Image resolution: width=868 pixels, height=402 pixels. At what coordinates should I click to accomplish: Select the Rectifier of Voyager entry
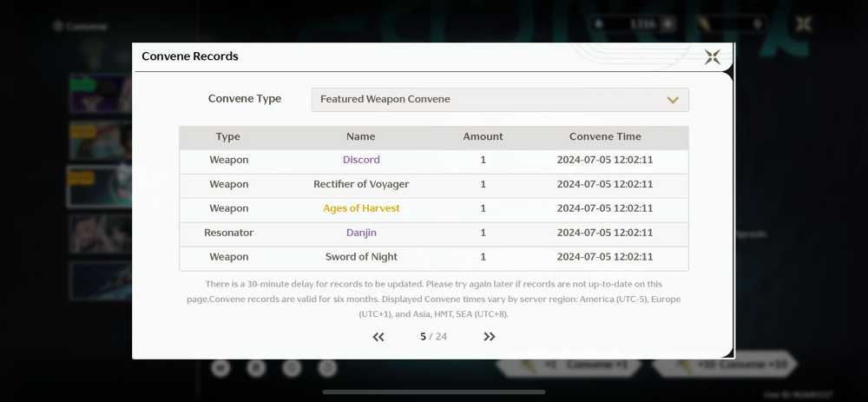click(361, 184)
